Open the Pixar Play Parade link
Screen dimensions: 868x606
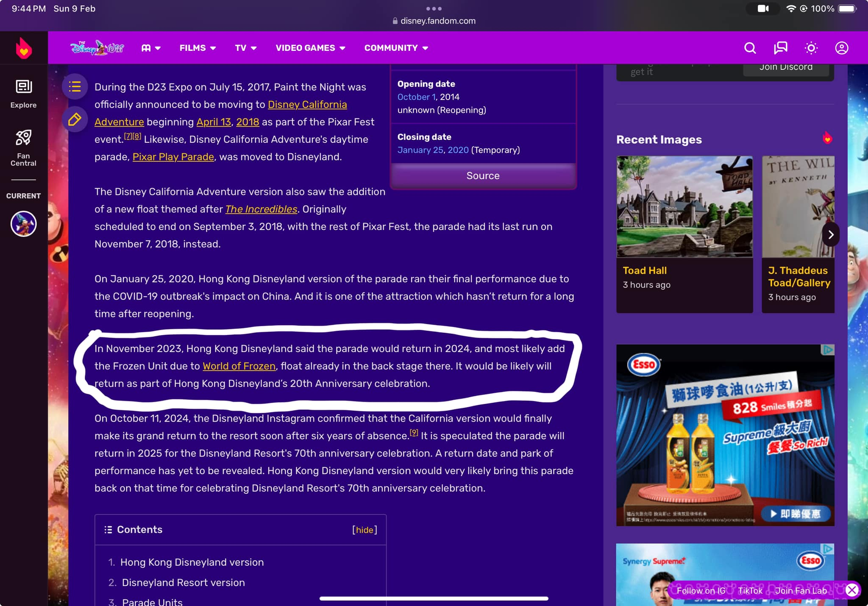pyautogui.click(x=173, y=157)
